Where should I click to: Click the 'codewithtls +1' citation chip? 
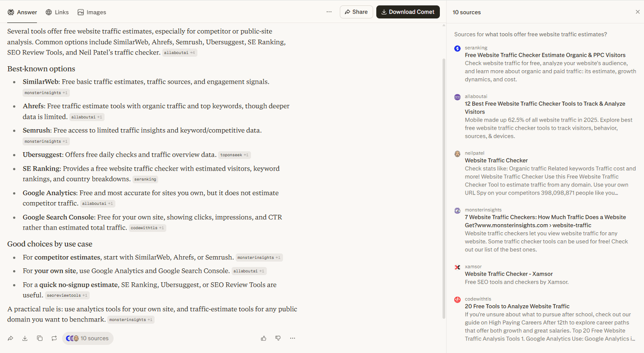(x=148, y=228)
